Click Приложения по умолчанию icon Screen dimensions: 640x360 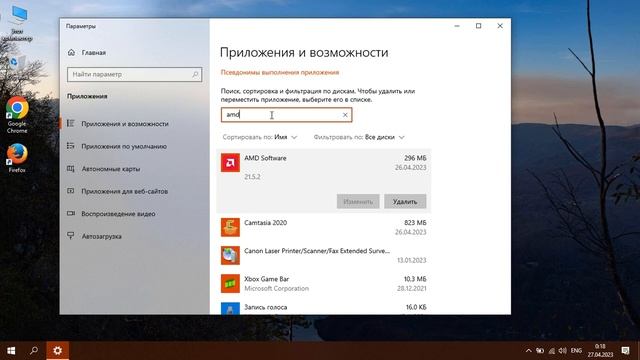(71, 146)
